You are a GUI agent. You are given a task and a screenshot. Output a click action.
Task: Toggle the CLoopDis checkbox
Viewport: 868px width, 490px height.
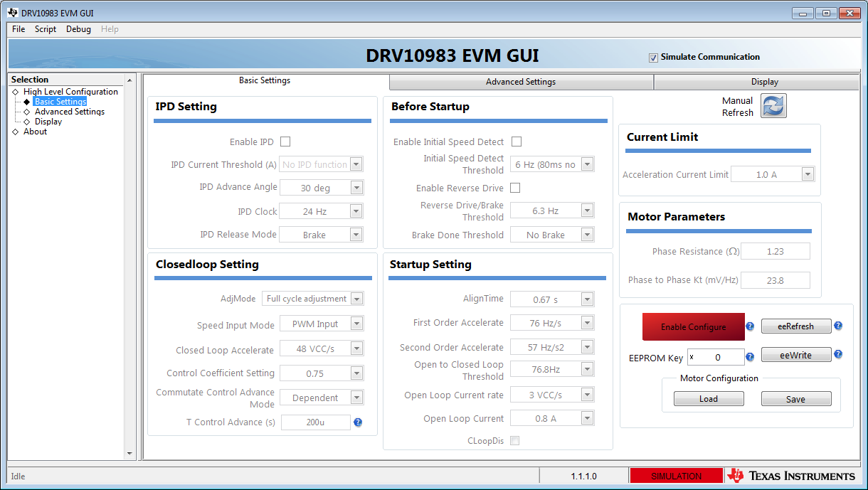[x=514, y=441]
